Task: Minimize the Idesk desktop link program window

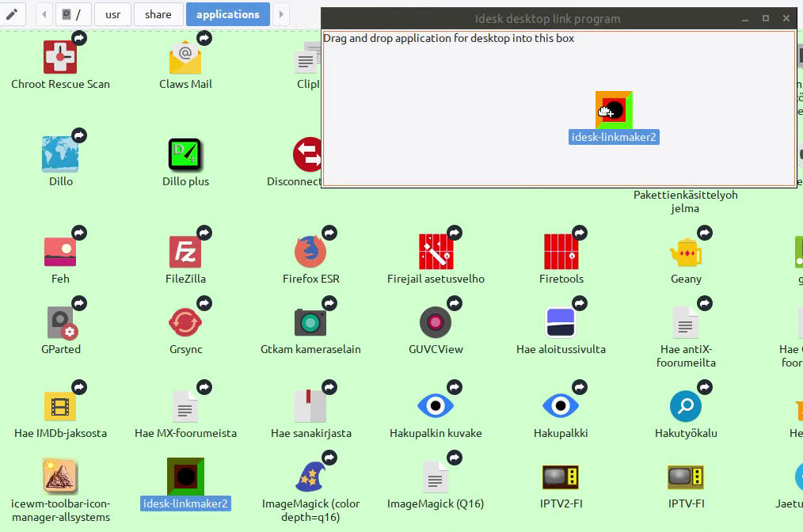Action: click(745, 19)
